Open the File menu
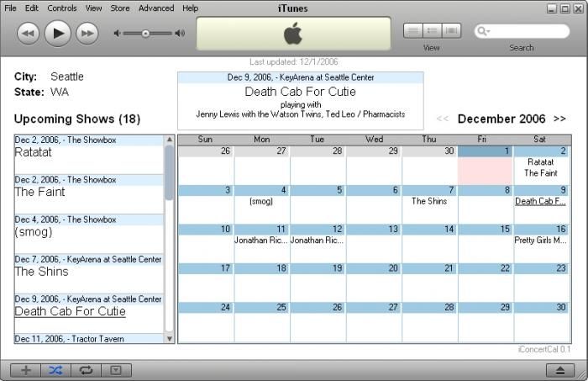588x381 pixels. click(x=10, y=8)
